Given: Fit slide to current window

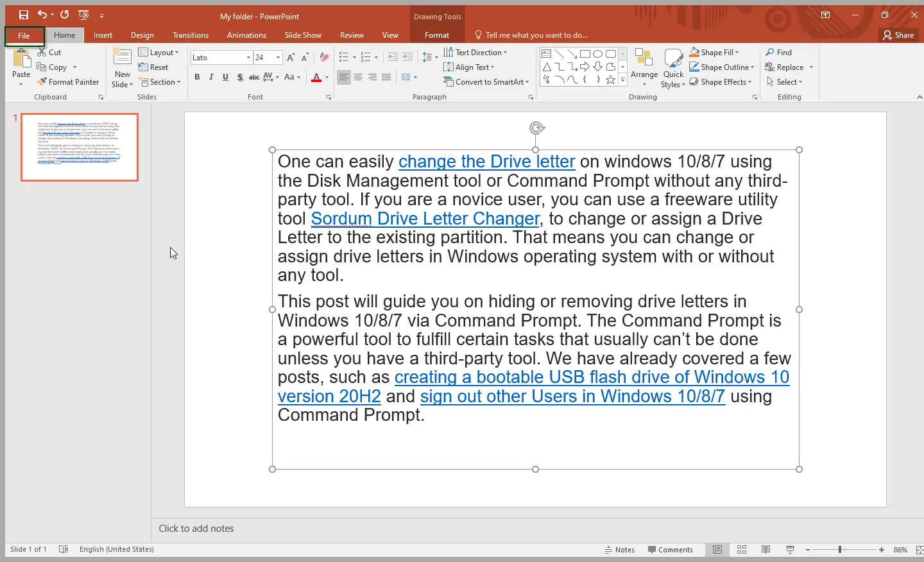Looking at the screenshot, I should (x=920, y=550).
